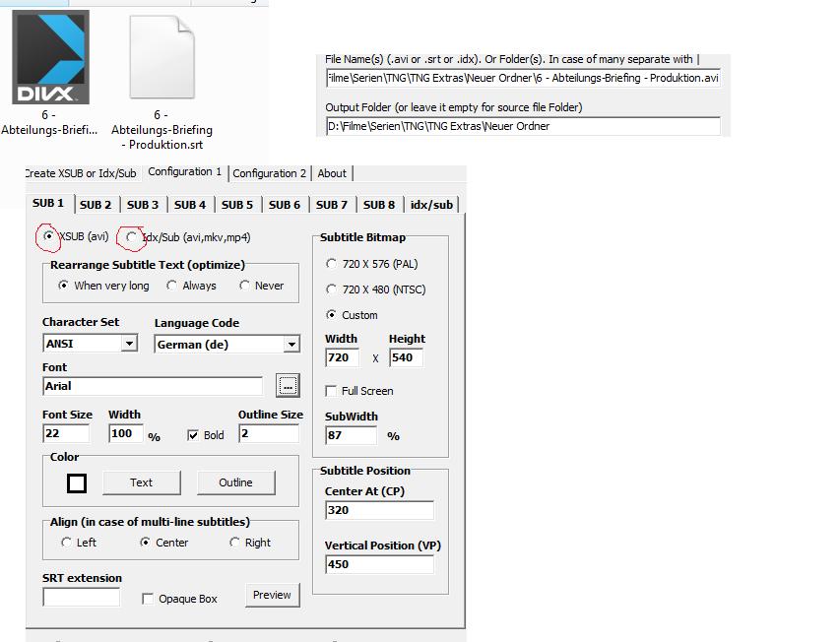The image size is (840, 642).
Task: Click the File Name(s) input field
Action: pyautogui.click(x=523, y=78)
